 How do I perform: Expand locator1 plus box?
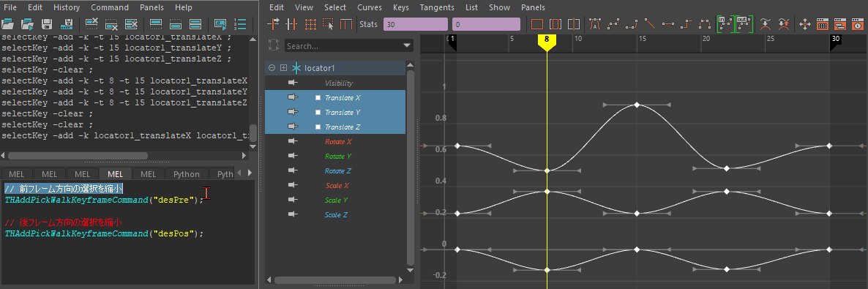[x=283, y=67]
